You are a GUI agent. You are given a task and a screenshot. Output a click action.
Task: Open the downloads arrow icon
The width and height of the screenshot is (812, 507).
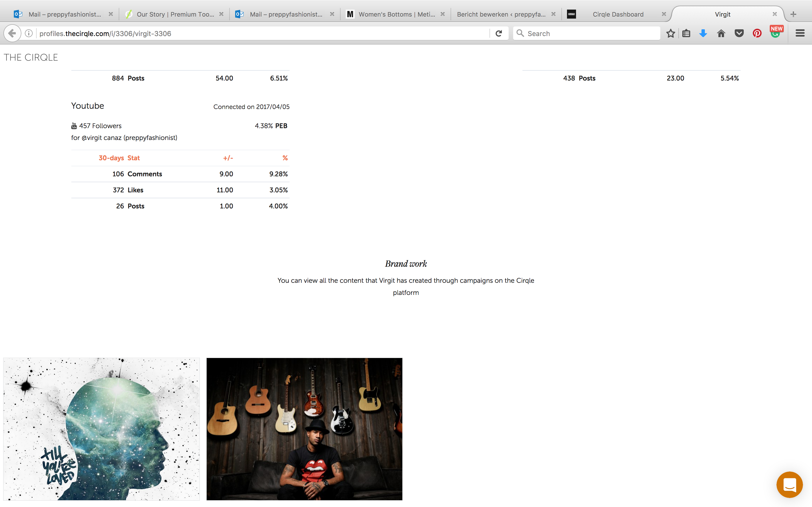[x=703, y=33]
